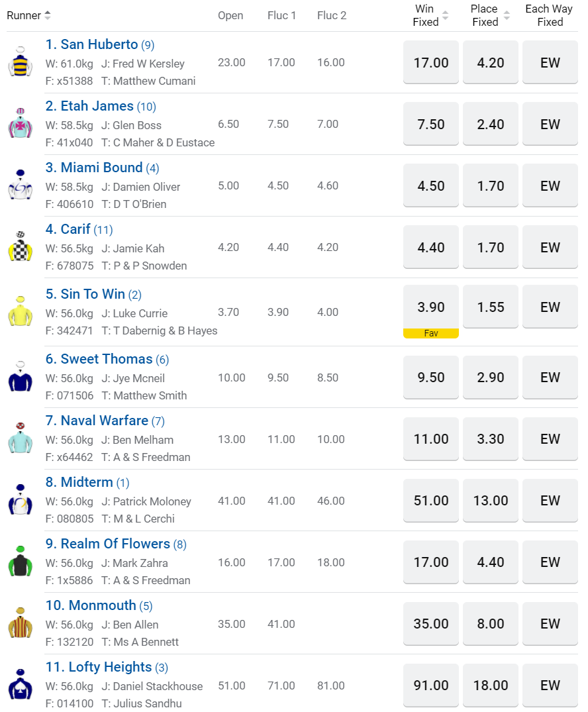588x712 pixels.
Task: Click San Huberto's jockey silks icon
Action: pos(21,62)
